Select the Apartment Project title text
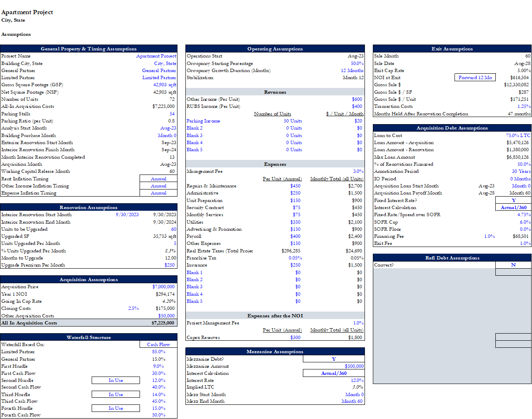The image size is (532, 419). click(x=27, y=12)
